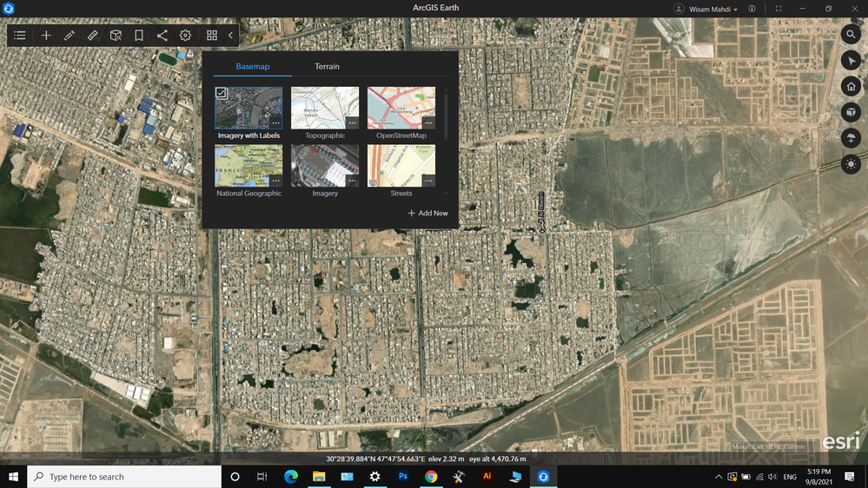
Task: Switch to the Basemap tab
Action: point(253,66)
